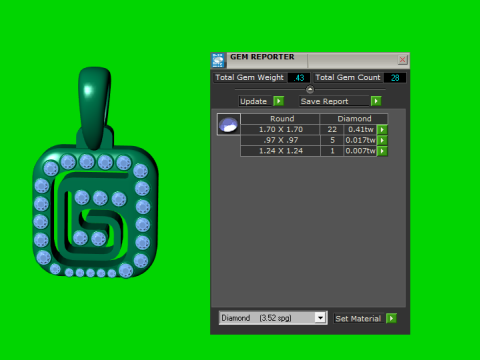Click the Total Gem Count value 28
Viewport: 480px width, 360px height.
click(x=395, y=78)
